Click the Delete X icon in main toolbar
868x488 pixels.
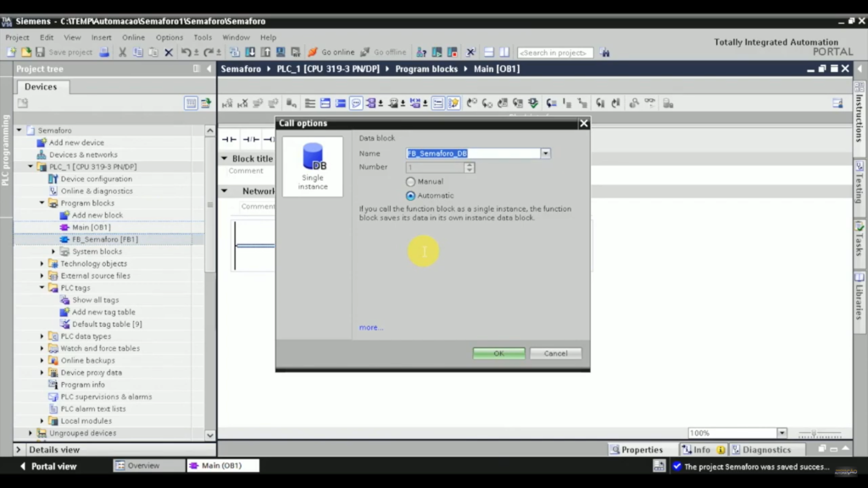point(169,53)
